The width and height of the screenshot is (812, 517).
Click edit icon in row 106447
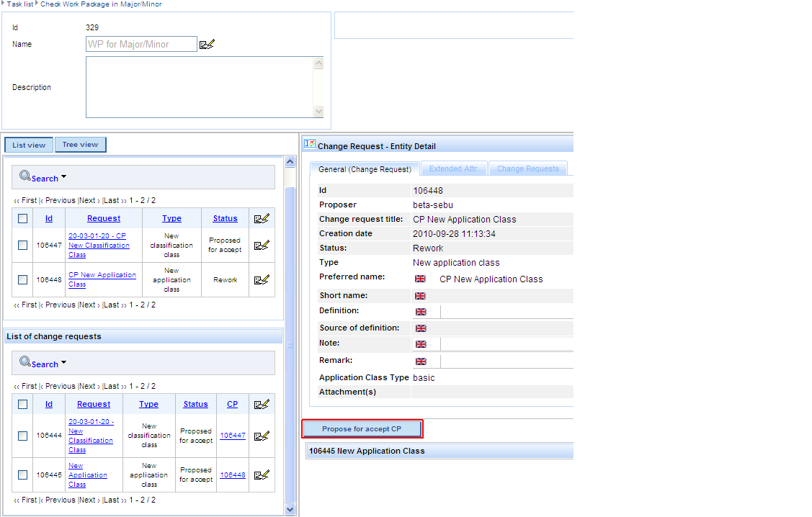pyautogui.click(x=262, y=246)
